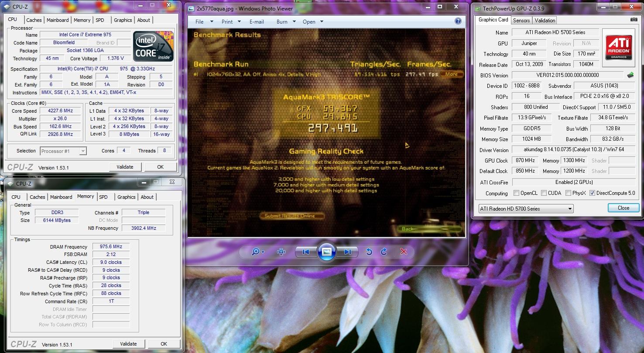The height and width of the screenshot is (353, 644).
Task: Click the Driver Version field in GPU-Z
Action: 574,150
